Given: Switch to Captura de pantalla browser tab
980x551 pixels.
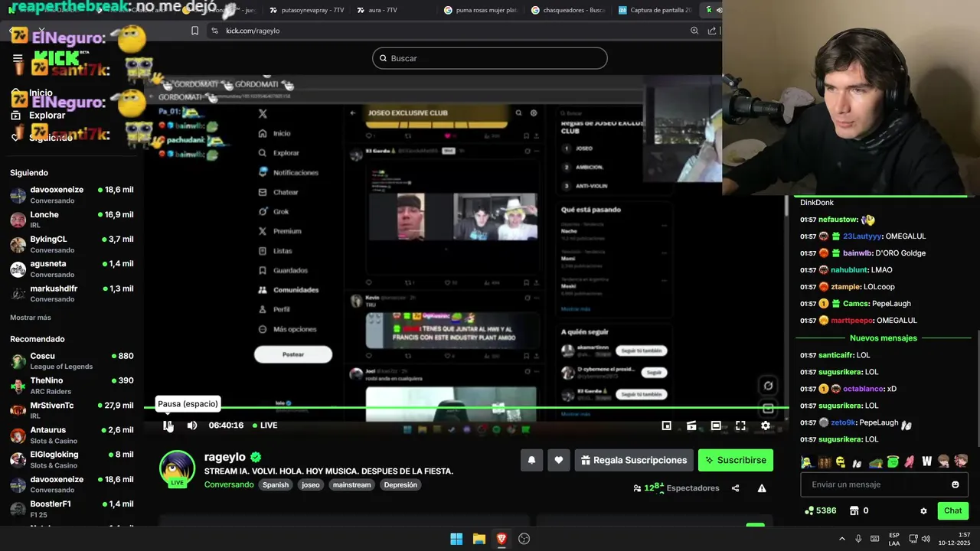Looking at the screenshot, I should (655, 10).
